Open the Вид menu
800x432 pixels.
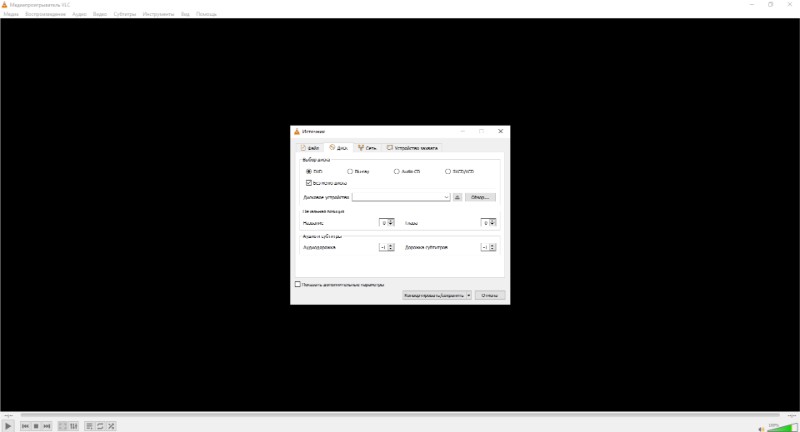[185, 14]
